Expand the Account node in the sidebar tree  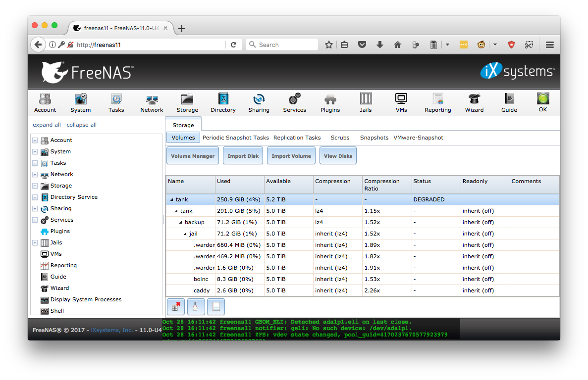point(35,141)
